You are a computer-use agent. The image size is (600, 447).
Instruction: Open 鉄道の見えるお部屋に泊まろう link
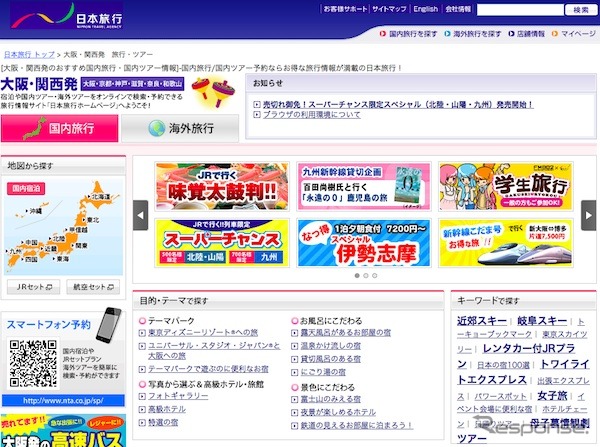pyautogui.click(x=357, y=425)
